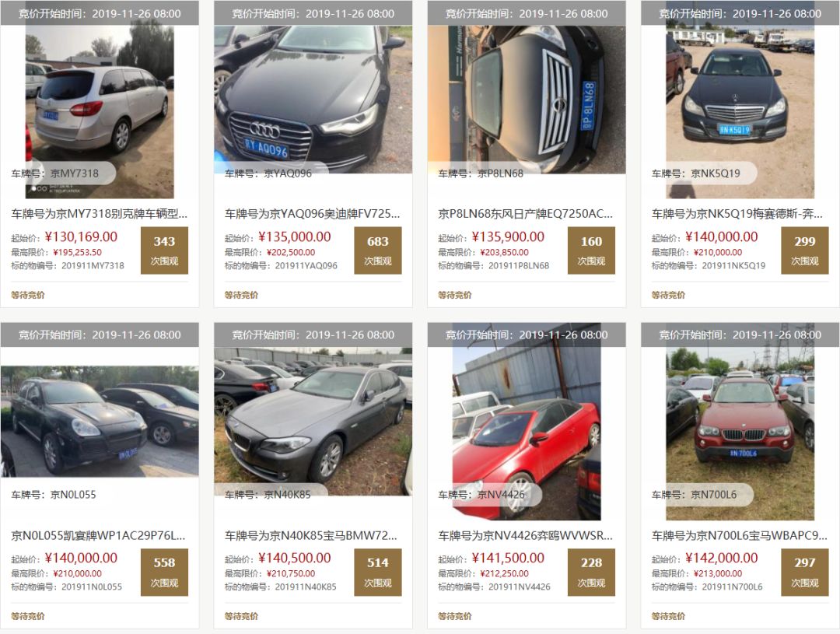
Task: Click the 558 次围观 view count box
Action: (164, 572)
